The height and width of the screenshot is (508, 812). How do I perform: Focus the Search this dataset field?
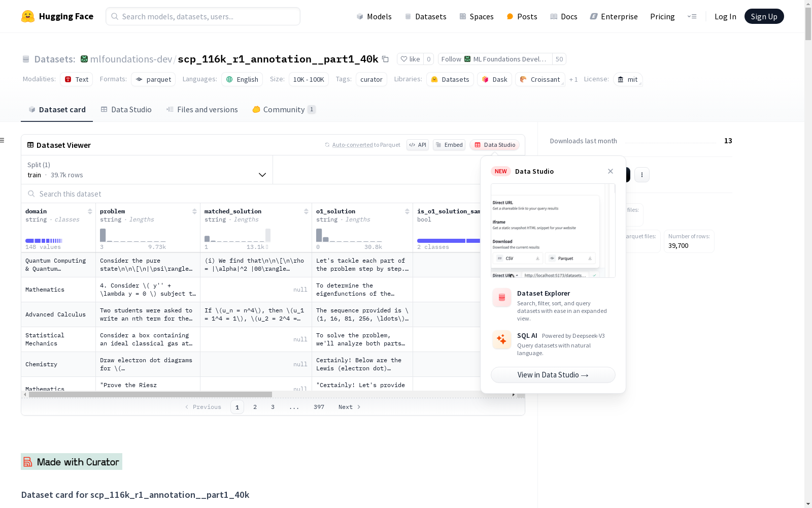coord(251,194)
